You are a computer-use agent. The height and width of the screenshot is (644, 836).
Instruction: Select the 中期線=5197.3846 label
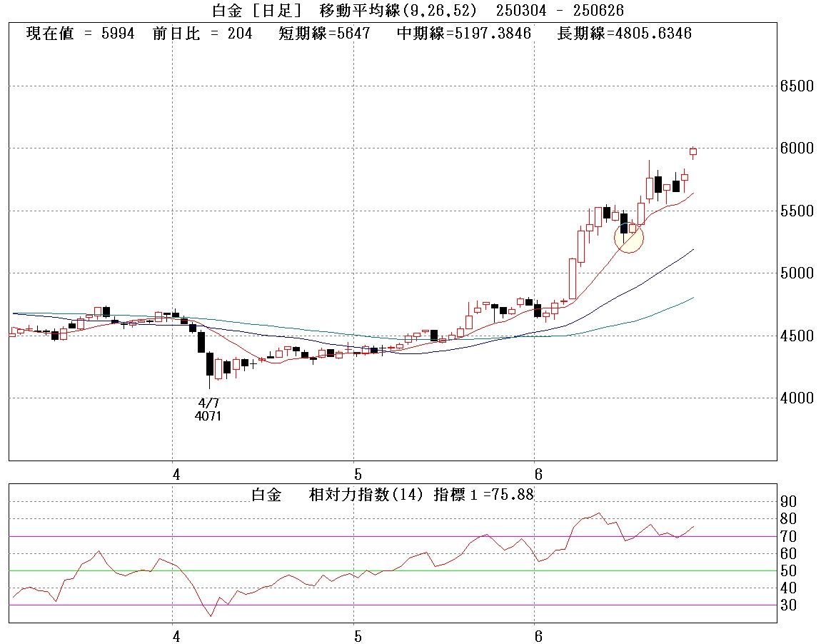pyautogui.click(x=463, y=34)
